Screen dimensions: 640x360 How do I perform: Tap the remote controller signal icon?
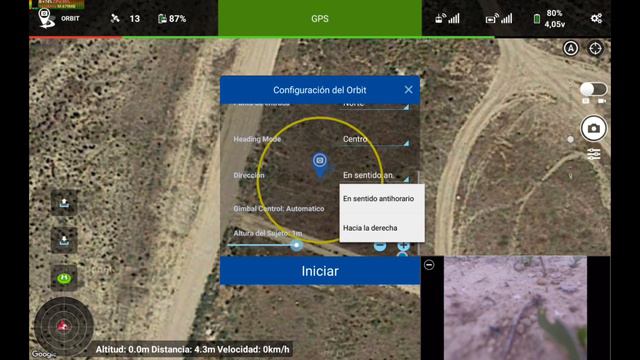[447, 18]
